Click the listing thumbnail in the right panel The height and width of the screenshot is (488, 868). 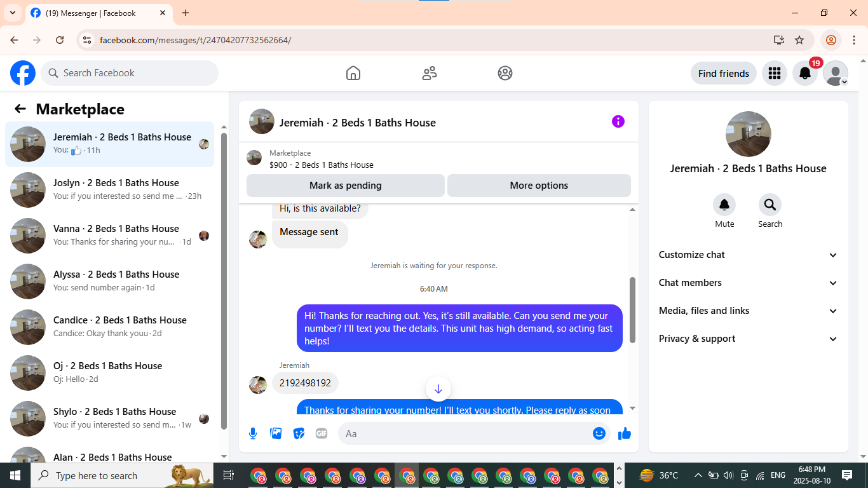click(749, 134)
